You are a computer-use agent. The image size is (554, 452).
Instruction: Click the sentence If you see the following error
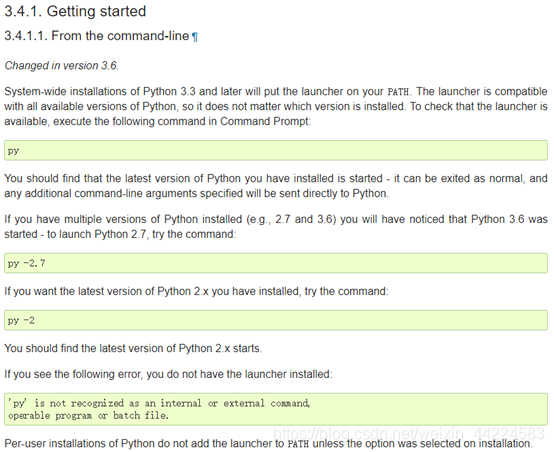pyautogui.click(x=168, y=374)
